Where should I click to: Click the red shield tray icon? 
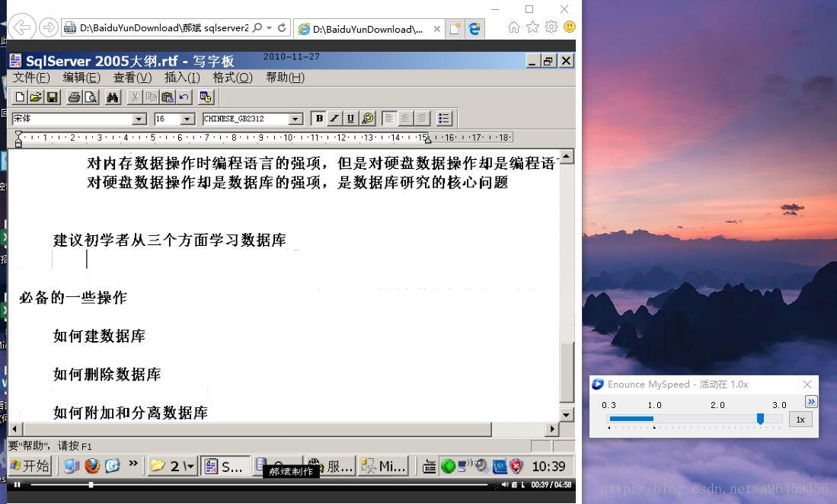pyautogui.click(x=516, y=467)
